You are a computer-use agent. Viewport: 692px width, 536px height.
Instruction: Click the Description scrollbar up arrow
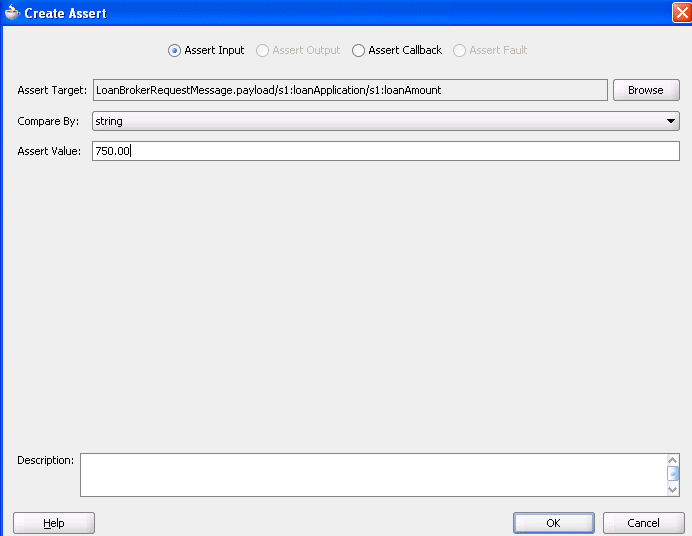673,460
